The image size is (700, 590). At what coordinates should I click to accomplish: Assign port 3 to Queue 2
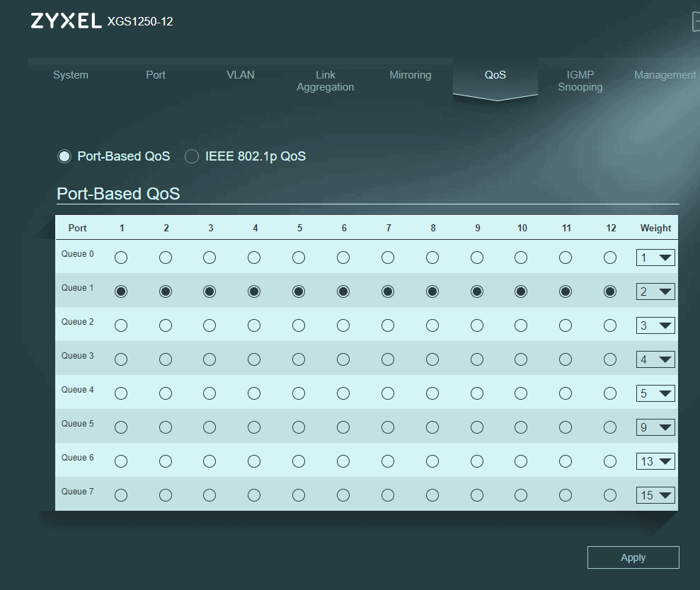(x=210, y=325)
